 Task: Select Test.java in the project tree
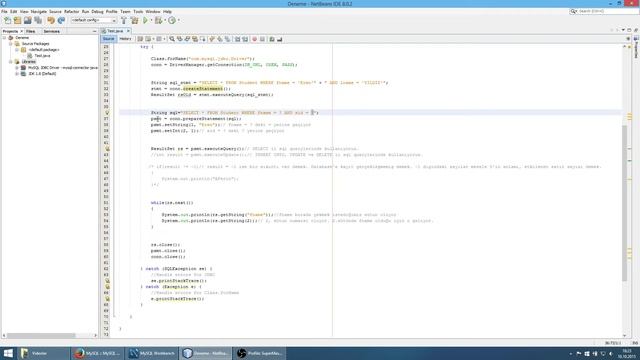pos(42,56)
